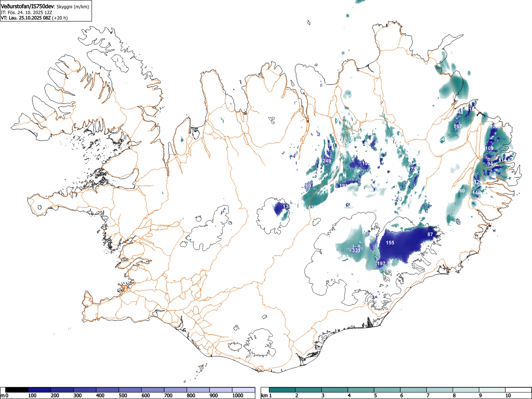Screen dimensions: 532x399
Task: Click the '109' visibility value in the Eastfjords
Action: click(x=490, y=148)
